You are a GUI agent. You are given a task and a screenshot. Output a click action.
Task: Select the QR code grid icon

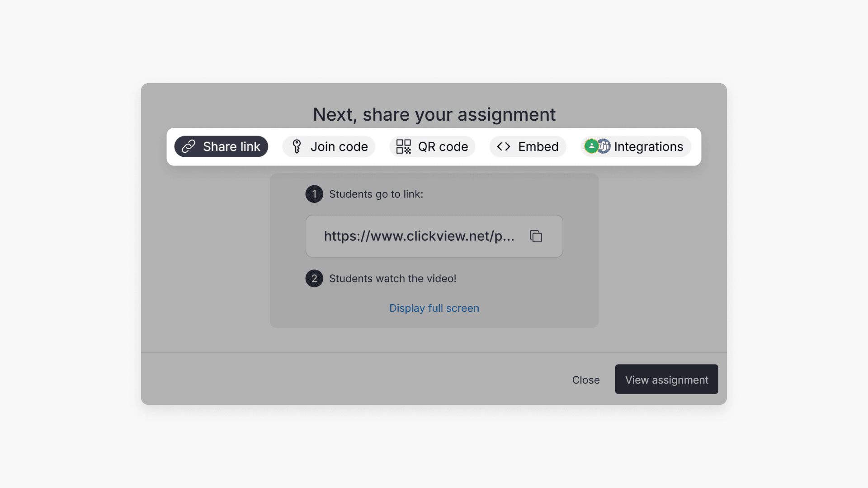coord(403,146)
